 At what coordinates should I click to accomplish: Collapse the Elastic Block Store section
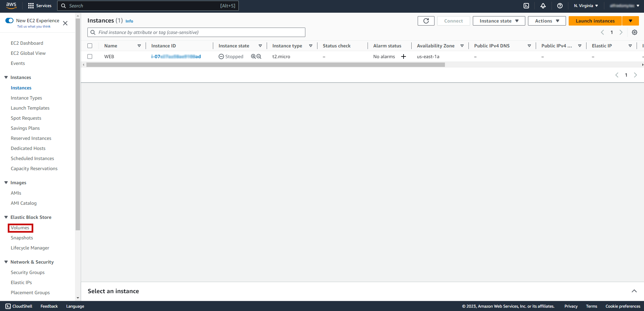(x=6, y=217)
